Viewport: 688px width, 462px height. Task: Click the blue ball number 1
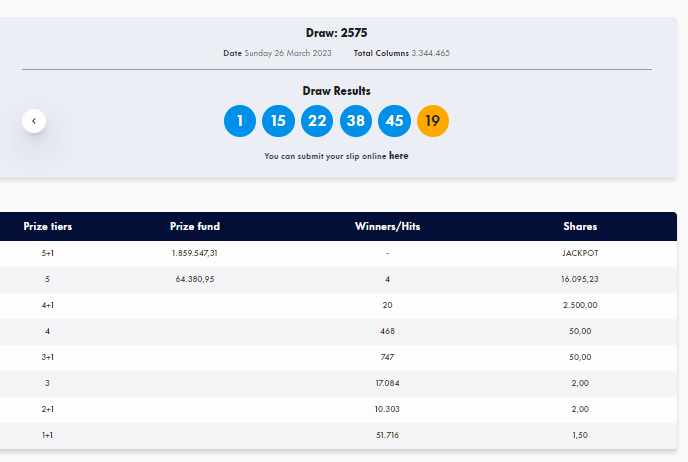tap(240, 121)
